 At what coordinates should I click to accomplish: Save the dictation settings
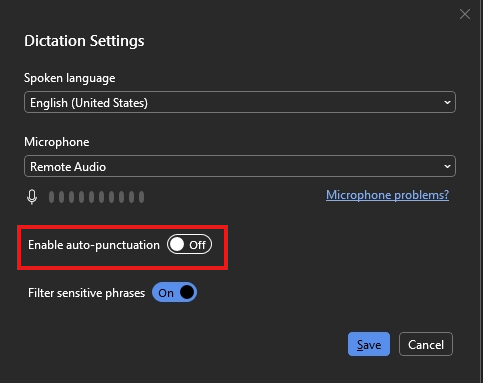tap(369, 344)
